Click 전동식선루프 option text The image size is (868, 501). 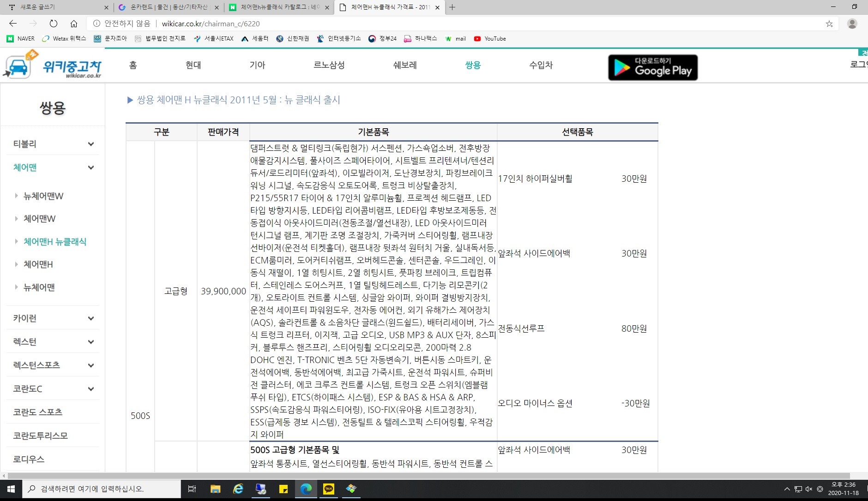[521, 328]
